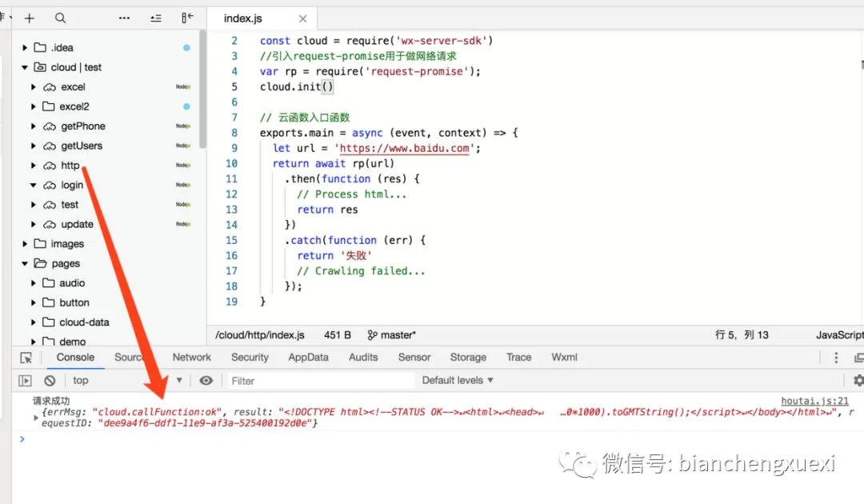The height and width of the screenshot is (504, 864).
Task: Click the Node.js badge beside excel
Action: [183, 87]
